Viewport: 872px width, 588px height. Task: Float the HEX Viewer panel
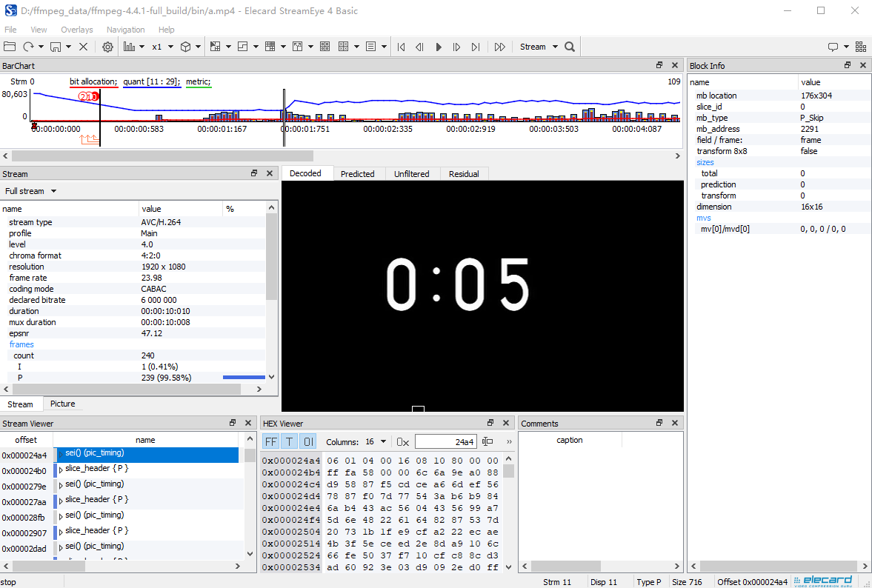pos(490,423)
